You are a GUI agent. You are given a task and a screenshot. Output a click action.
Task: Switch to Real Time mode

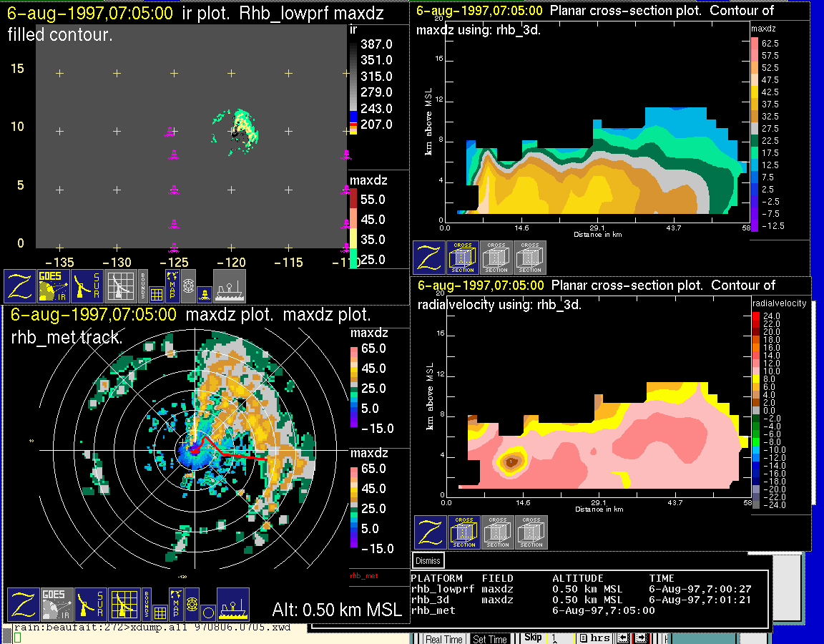[443, 639]
